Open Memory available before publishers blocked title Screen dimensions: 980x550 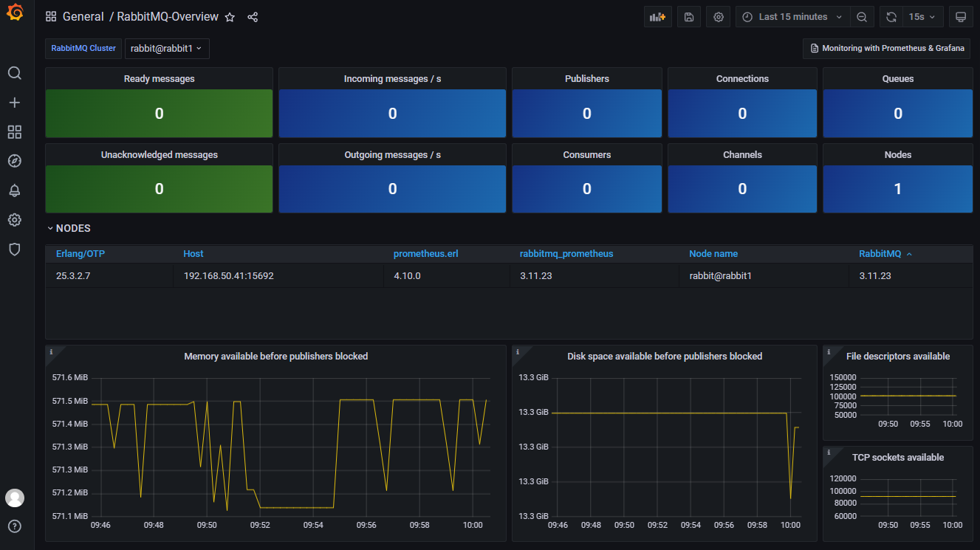pos(276,357)
